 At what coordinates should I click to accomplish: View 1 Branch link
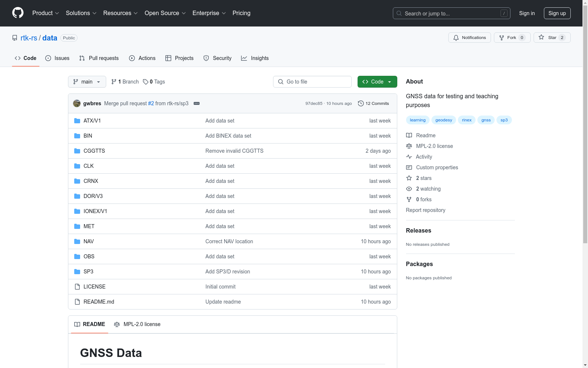125,82
